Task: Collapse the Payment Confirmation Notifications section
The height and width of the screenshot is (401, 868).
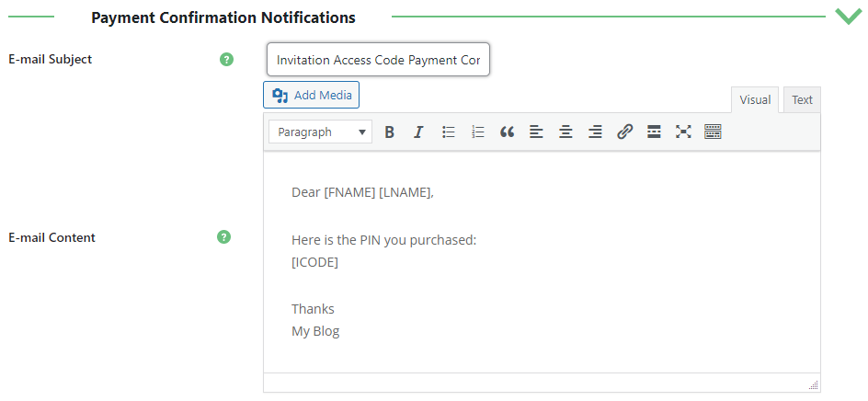Action: 848,17
